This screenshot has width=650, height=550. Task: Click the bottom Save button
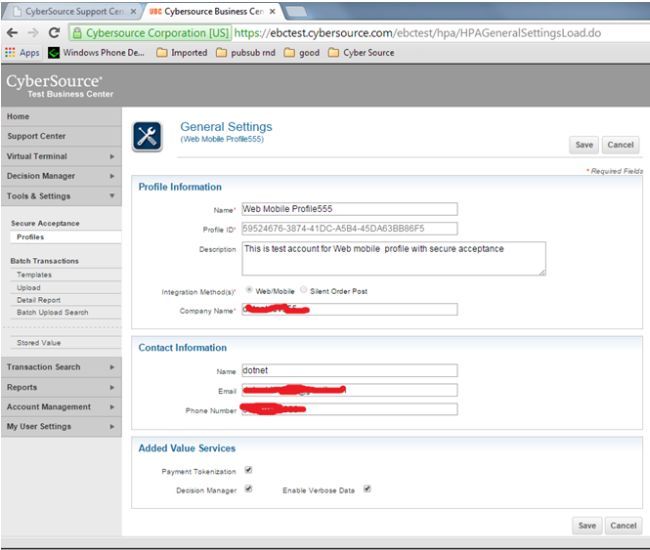(x=587, y=526)
